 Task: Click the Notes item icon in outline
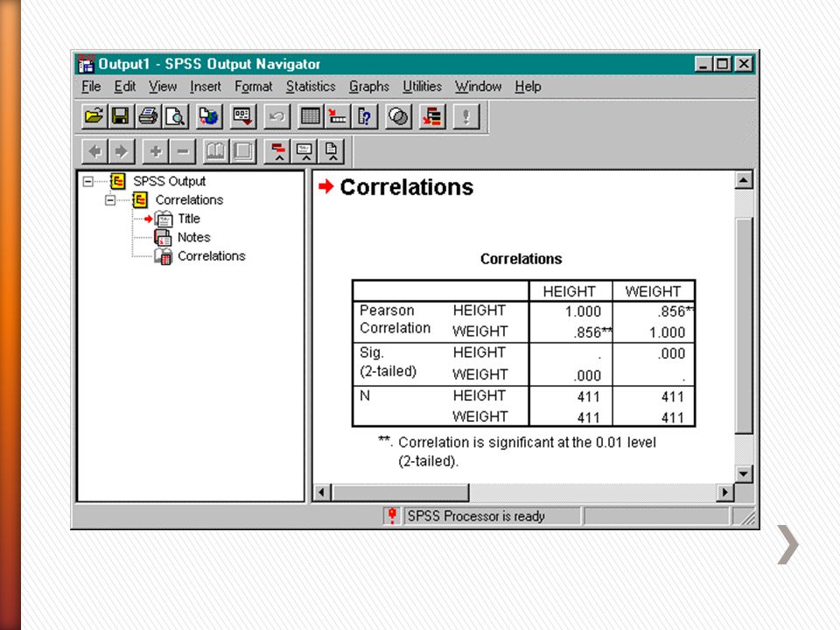click(x=163, y=237)
